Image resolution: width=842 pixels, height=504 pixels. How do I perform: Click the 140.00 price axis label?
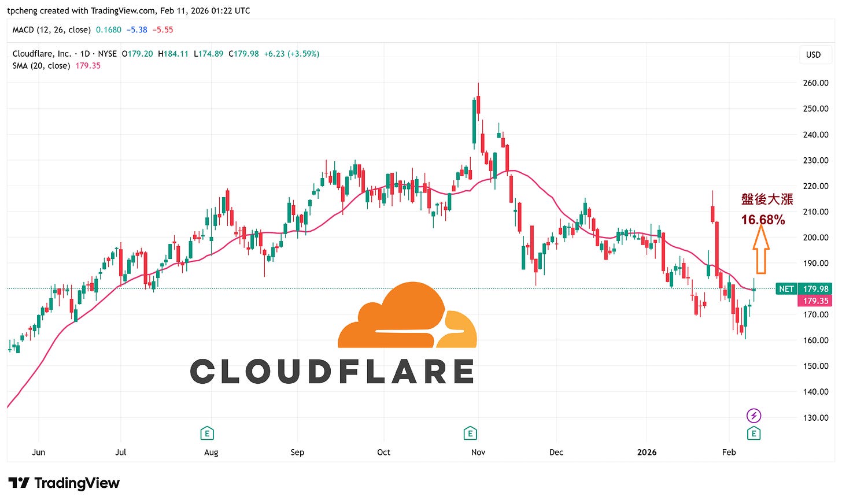[x=815, y=392]
